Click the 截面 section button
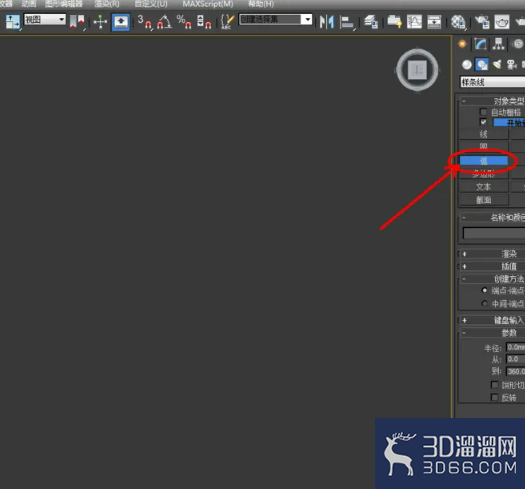 click(483, 200)
